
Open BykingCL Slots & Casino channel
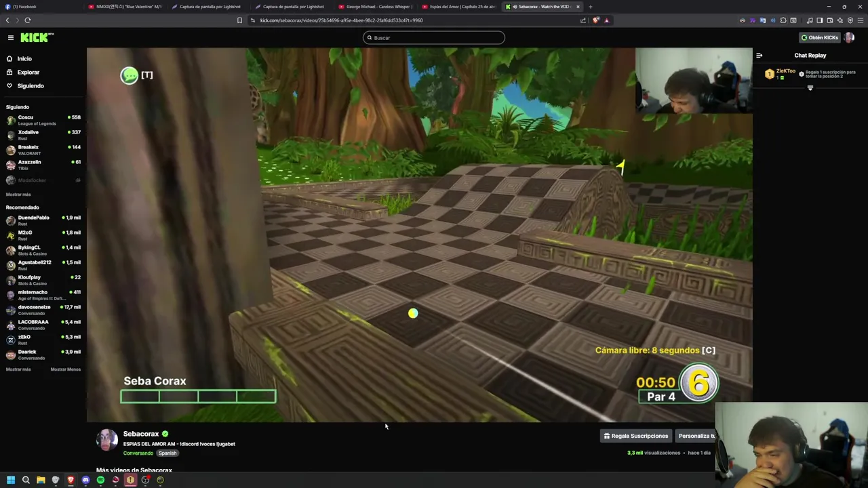42,250
